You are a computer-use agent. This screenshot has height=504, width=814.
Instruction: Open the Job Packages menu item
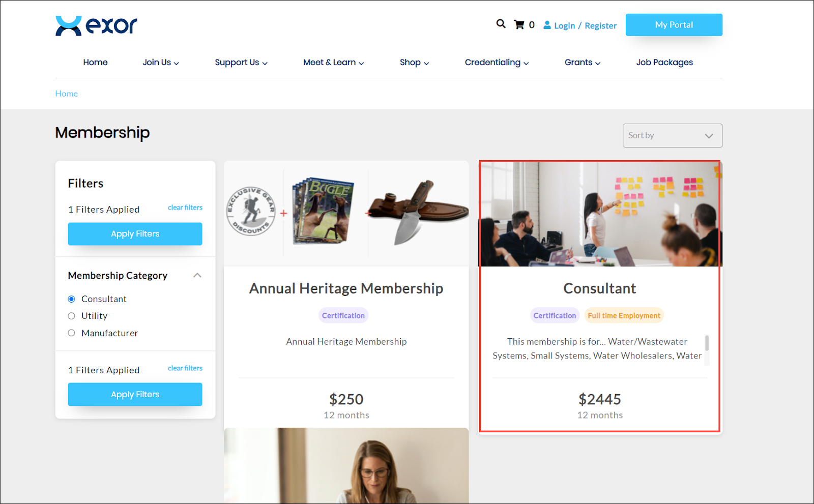[x=664, y=63]
